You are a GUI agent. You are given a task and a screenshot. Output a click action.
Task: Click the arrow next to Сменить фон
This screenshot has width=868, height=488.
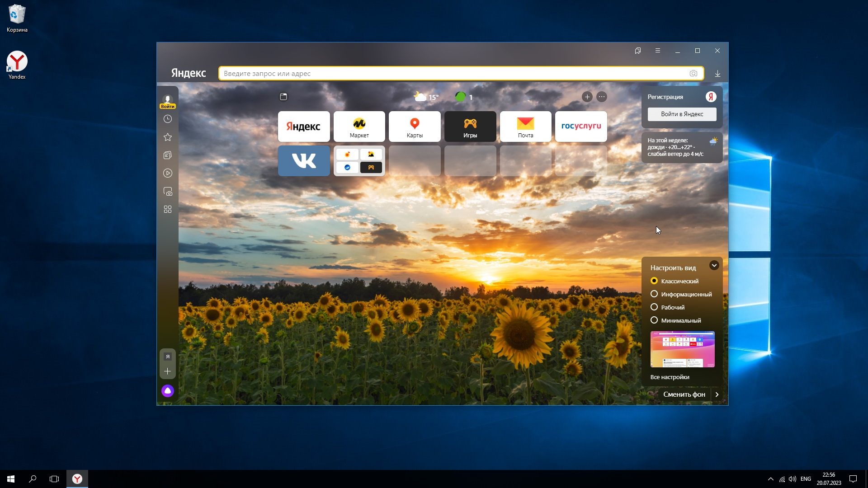tap(717, 394)
